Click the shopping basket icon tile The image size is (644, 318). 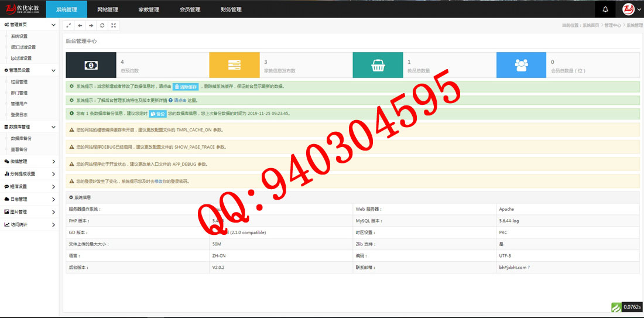point(378,65)
